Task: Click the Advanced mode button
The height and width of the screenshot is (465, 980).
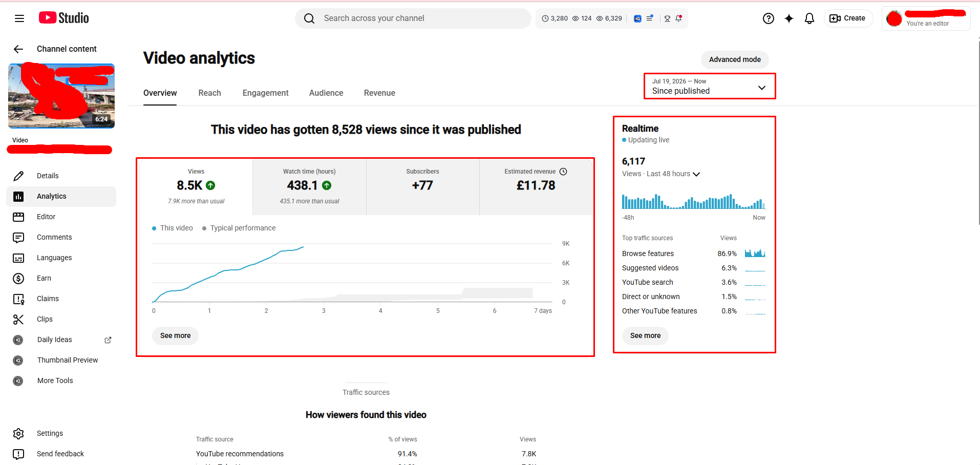Action: tap(735, 59)
